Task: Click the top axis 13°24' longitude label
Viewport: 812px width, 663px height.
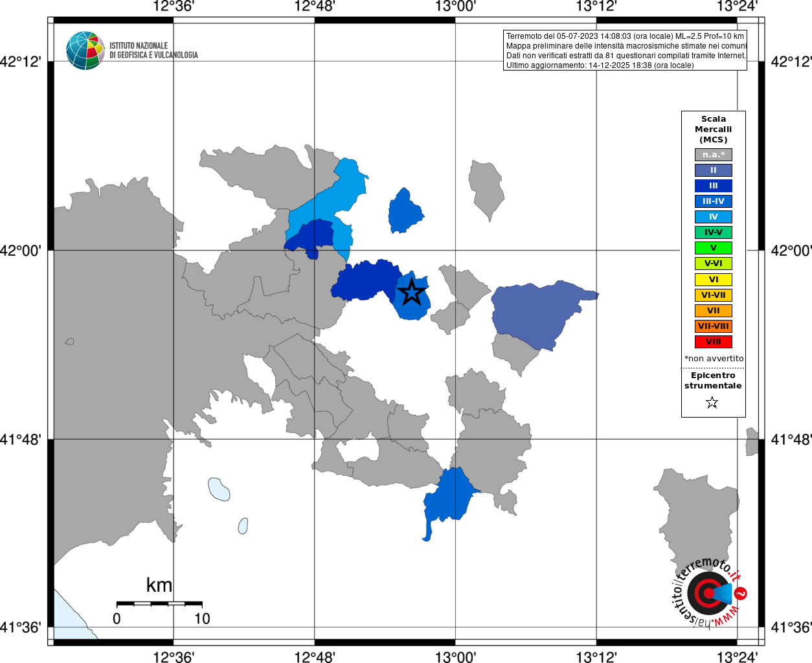Action: point(737,6)
